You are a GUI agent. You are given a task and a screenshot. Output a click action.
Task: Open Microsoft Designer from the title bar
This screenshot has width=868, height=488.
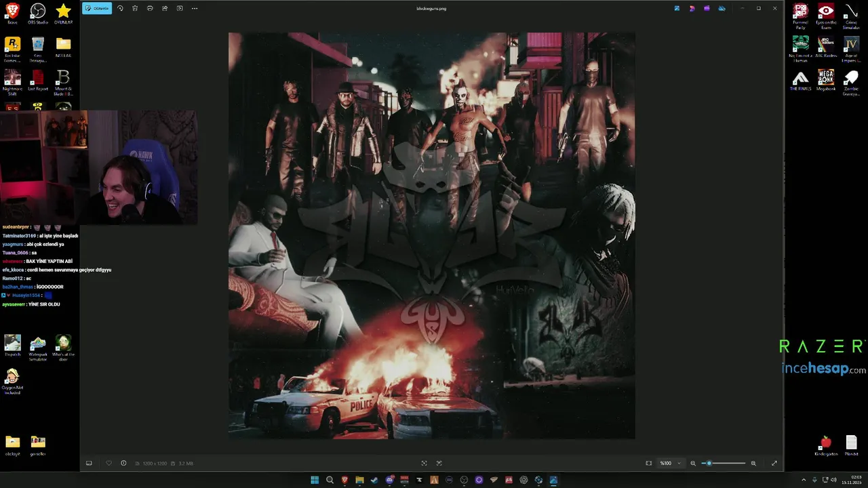(x=692, y=8)
